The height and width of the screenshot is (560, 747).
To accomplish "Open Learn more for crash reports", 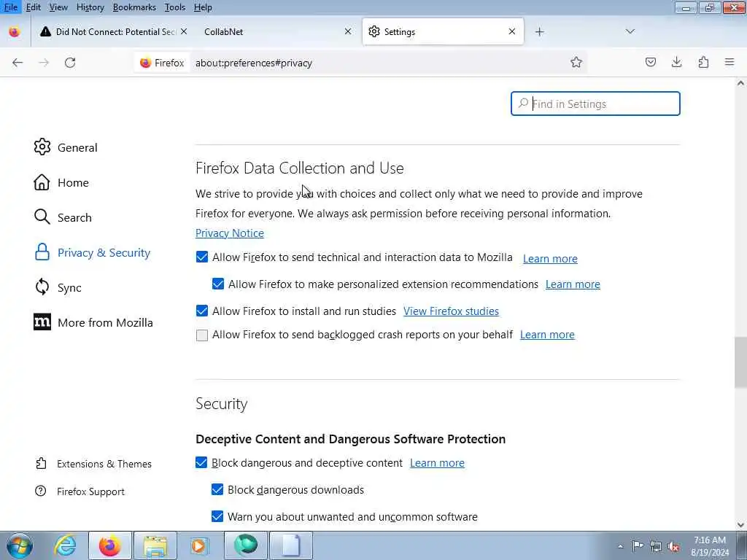I will coord(547,335).
